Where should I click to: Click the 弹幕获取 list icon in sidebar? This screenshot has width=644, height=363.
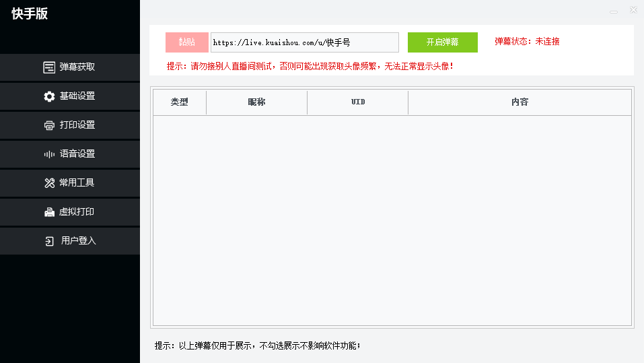[49, 67]
